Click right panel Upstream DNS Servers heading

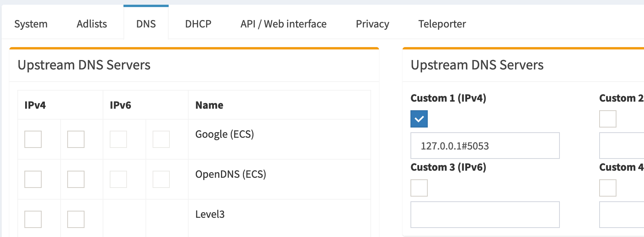click(477, 65)
